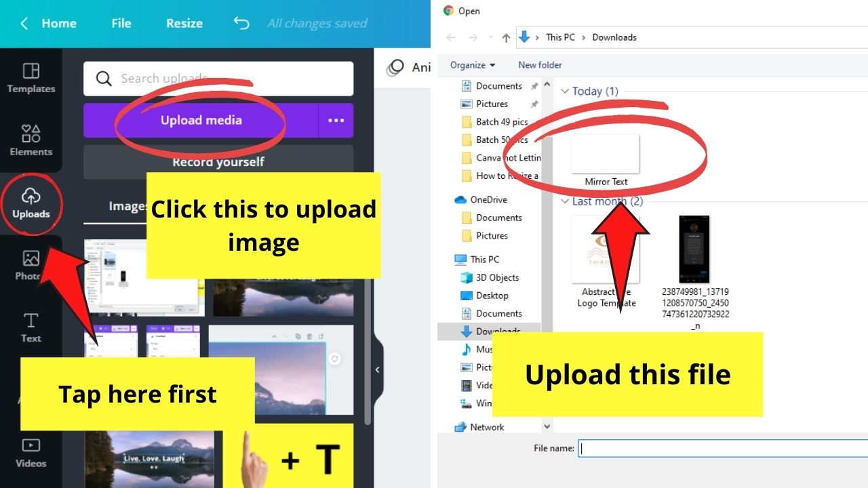Screen dimensions: 868x488
Task: Open the File menu in Canva
Action: 121,23
